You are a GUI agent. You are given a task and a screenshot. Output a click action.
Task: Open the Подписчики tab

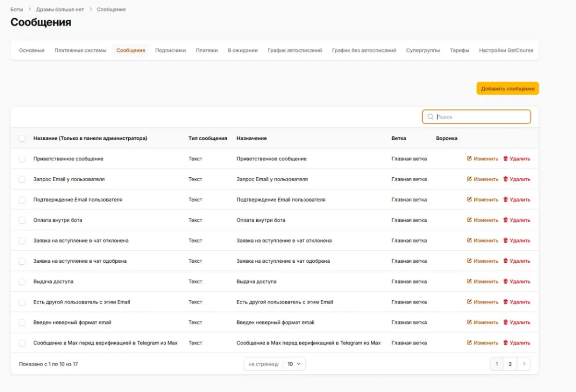point(171,50)
